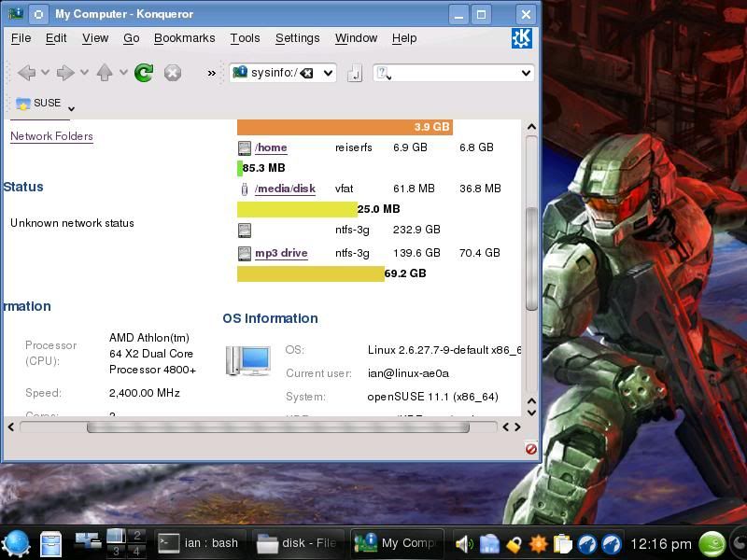Switch to virtual desktop 2 in pager
This screenshot has height=560, width=747.
point(137,536)
